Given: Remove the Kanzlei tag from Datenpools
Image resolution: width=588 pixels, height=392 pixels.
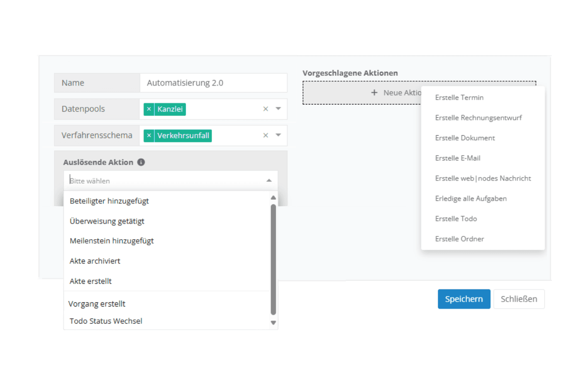Looking at the screenshot, I should [149, 109].
